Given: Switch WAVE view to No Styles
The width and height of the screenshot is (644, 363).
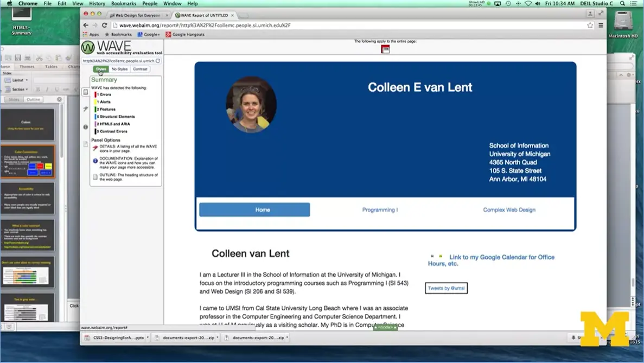Looking at the screenshot, I should tap(119, 69).
